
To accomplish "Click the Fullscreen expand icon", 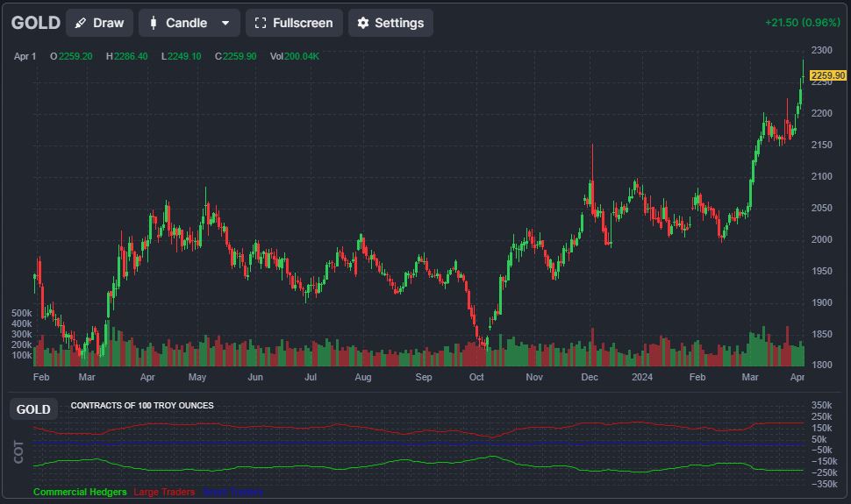I will point(261,23).
